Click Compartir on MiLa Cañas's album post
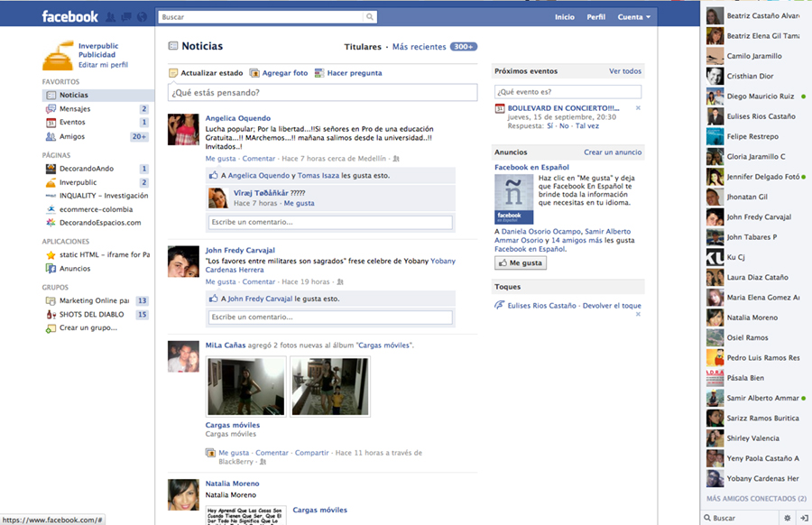 click(x=312, y=453)
